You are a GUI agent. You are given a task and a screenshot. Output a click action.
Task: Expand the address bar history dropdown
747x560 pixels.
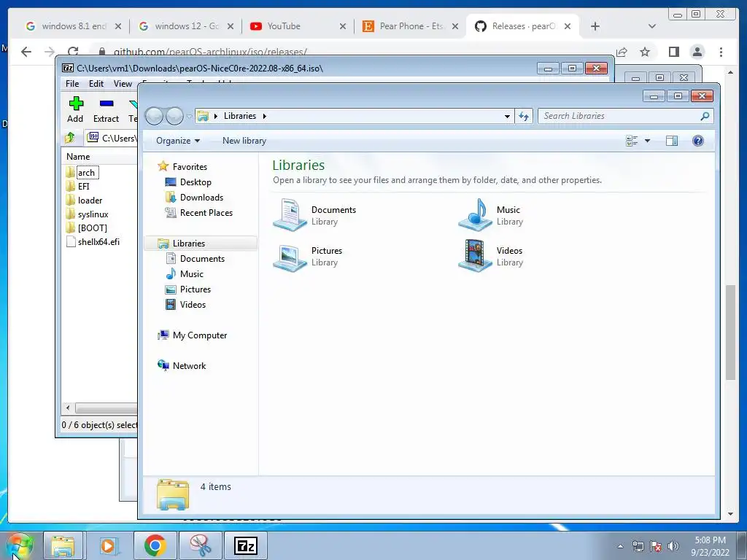pos(507,116)
